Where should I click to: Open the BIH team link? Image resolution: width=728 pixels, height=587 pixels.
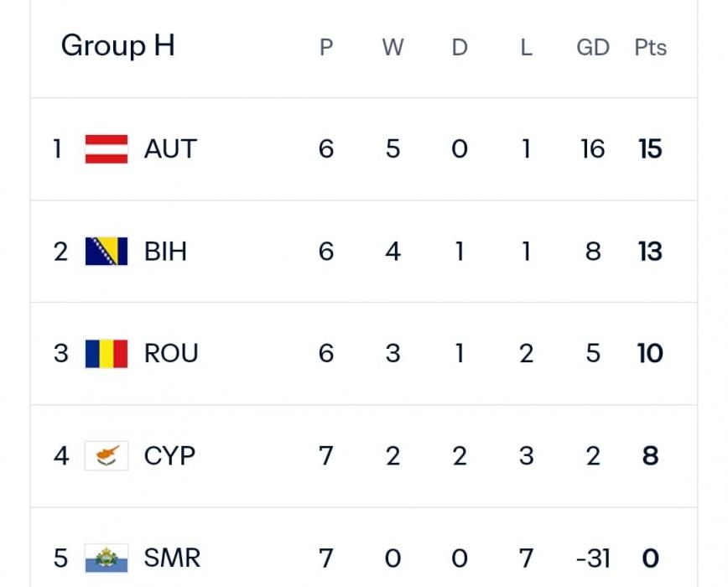[166, 252]
